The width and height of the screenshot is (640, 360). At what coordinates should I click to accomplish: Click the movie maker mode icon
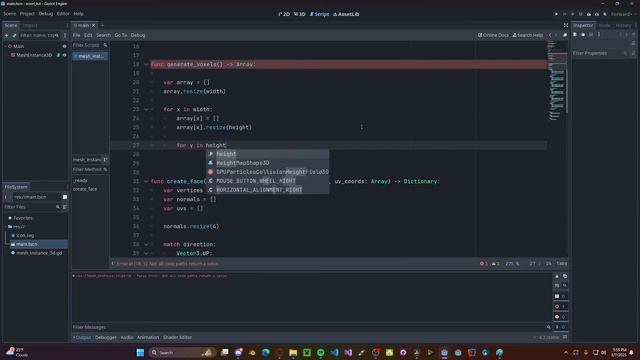click(605, 14)
